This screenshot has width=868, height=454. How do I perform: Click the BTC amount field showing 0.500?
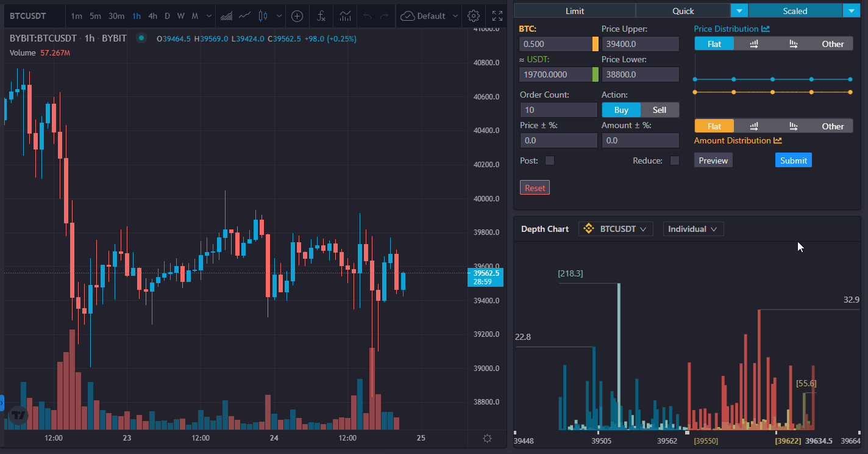[555, 44]
